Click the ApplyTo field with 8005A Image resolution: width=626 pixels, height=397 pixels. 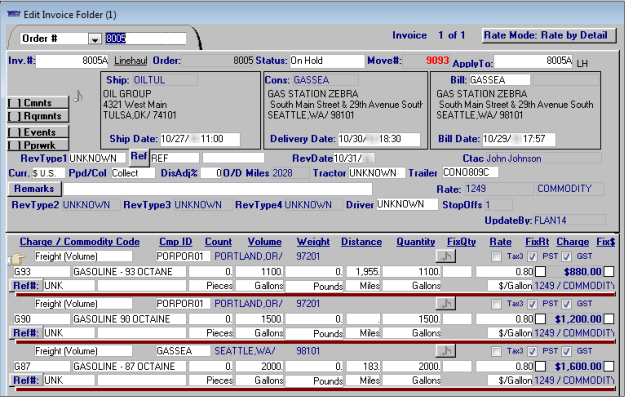(x=533, y=61)
